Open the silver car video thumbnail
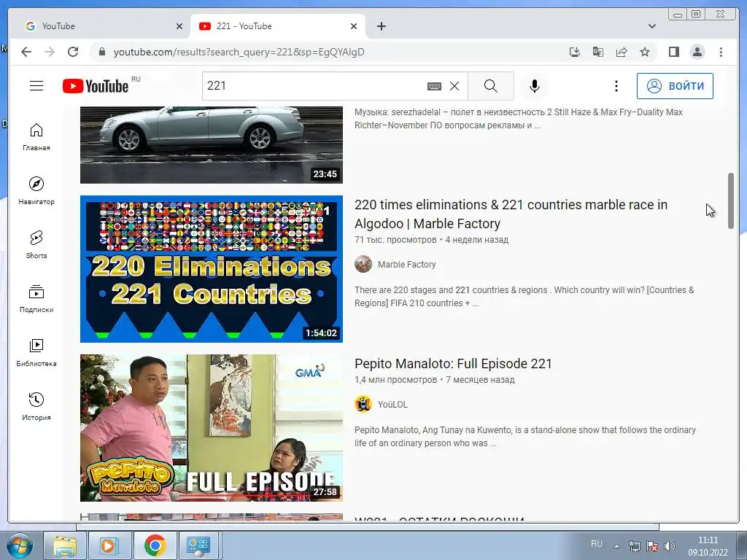Image resolution: width=747 pixels, height=560 pixels. coord(211,145)
